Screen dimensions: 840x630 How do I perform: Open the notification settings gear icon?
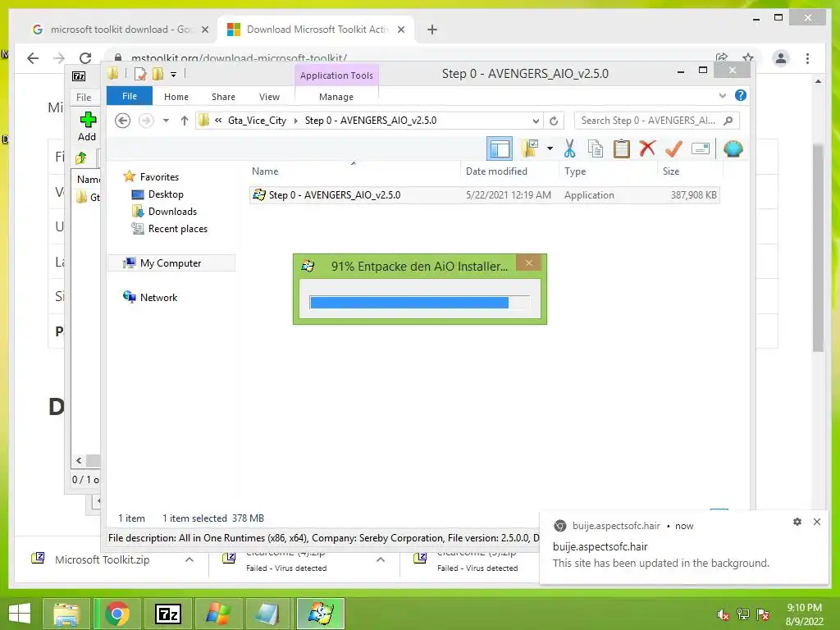tap(797, 522)
